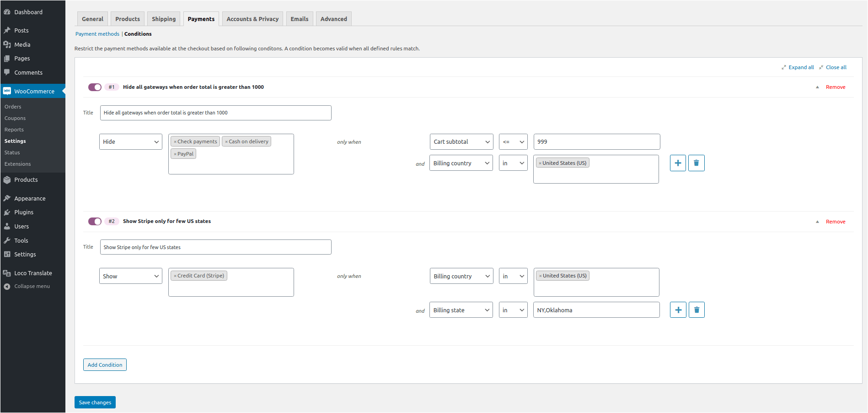
Task: Open the WooCommerce menu in the sidebar
Action: coord(32,91)
